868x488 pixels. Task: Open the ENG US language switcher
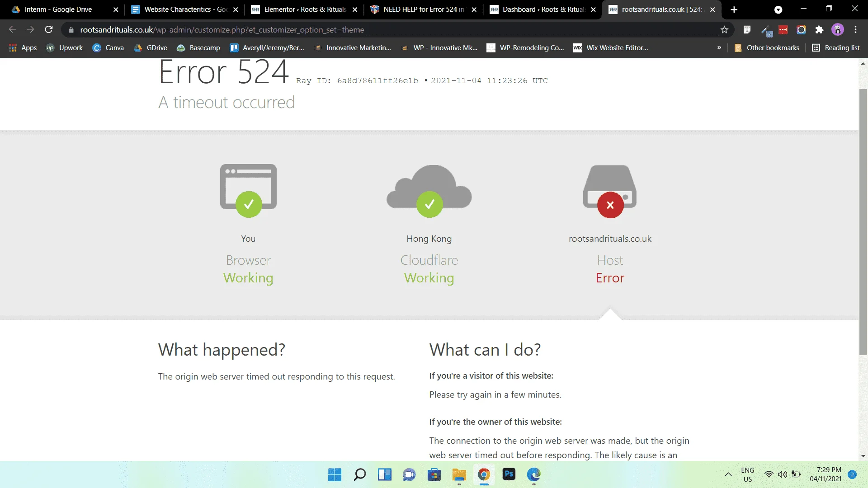point(748,474)
